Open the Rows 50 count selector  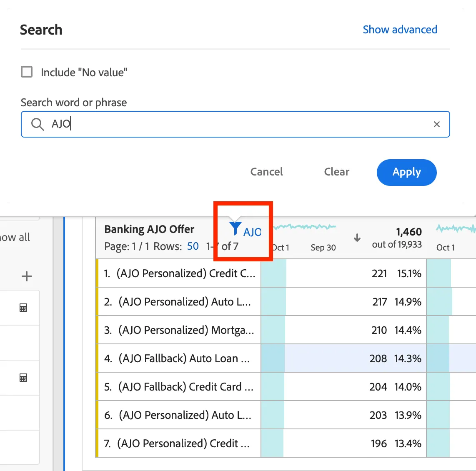pyautogui.click(x=193, y=246)
